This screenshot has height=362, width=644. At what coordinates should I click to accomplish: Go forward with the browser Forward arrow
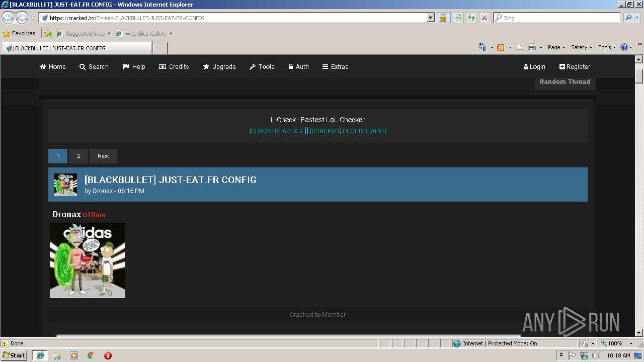22,18
